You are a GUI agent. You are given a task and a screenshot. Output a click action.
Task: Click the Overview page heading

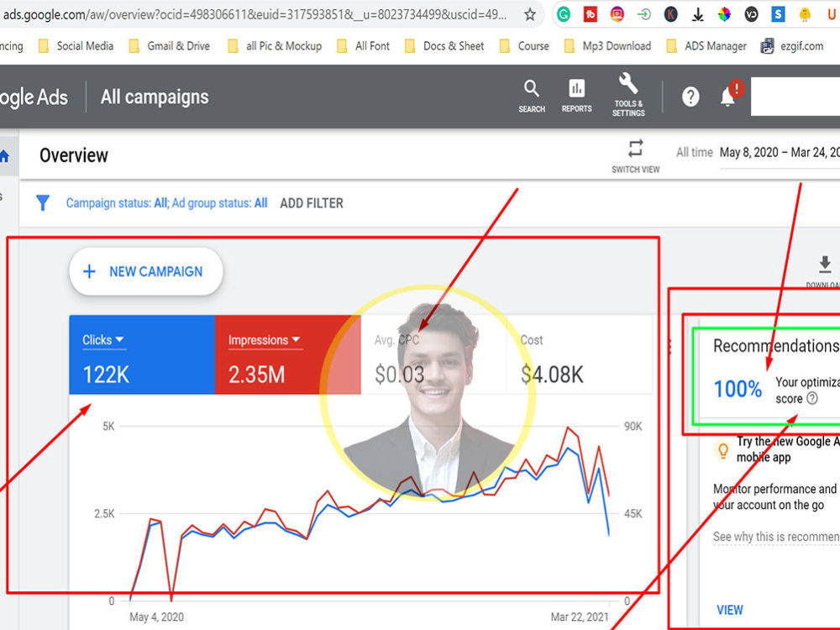74,155
